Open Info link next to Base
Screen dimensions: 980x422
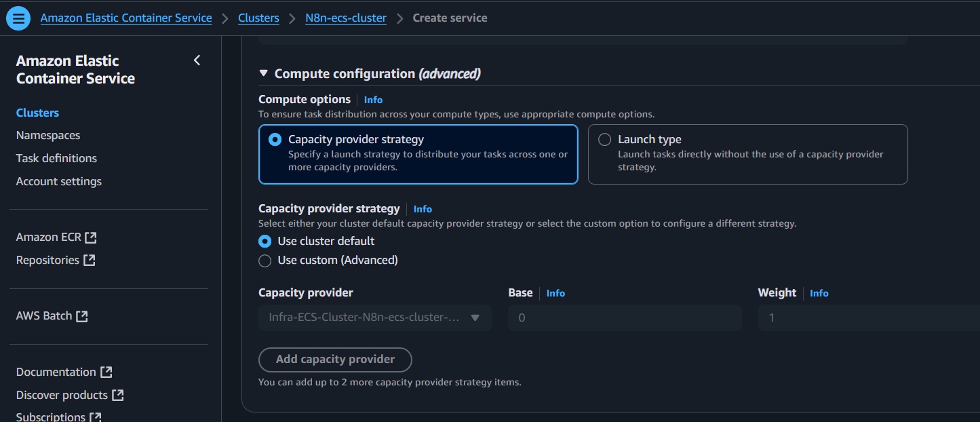(555, 293)
